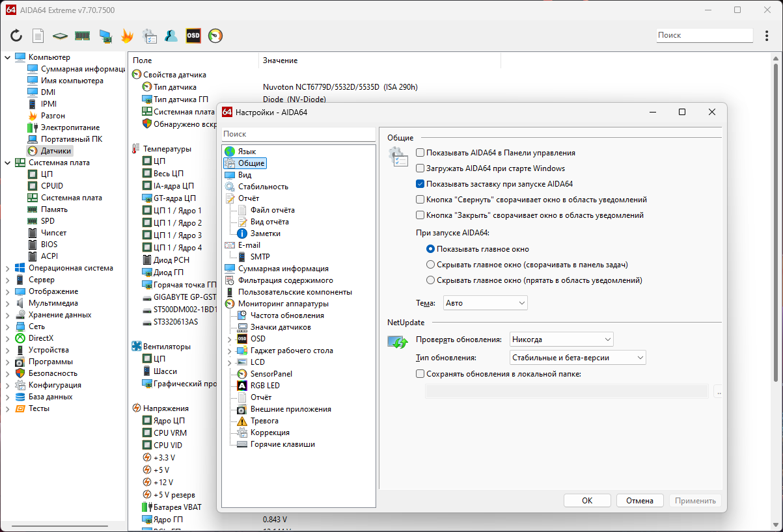
Task: Enable Сохранять обновления в локальной папке
Action: pyautogui.click(x=420, y=374)
